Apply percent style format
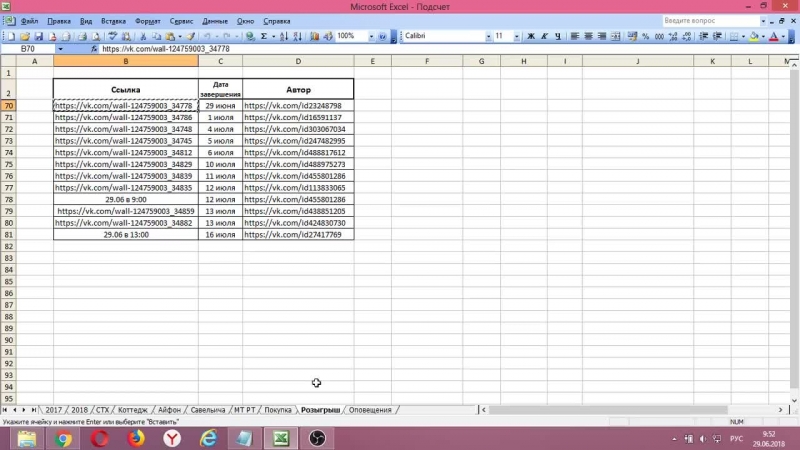This screenshot has height=450, width=800. point(645,36)
